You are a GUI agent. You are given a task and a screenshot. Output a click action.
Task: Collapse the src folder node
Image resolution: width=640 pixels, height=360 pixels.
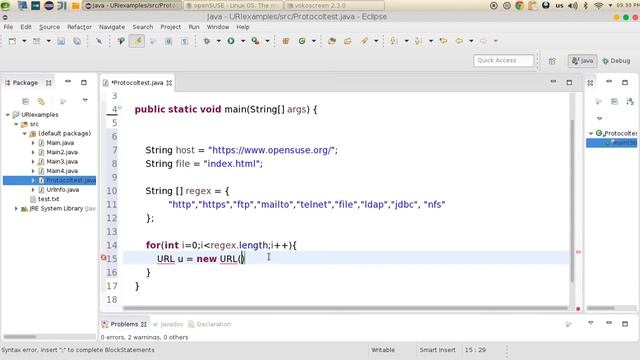pyautogui.click(x=16, y=124)
